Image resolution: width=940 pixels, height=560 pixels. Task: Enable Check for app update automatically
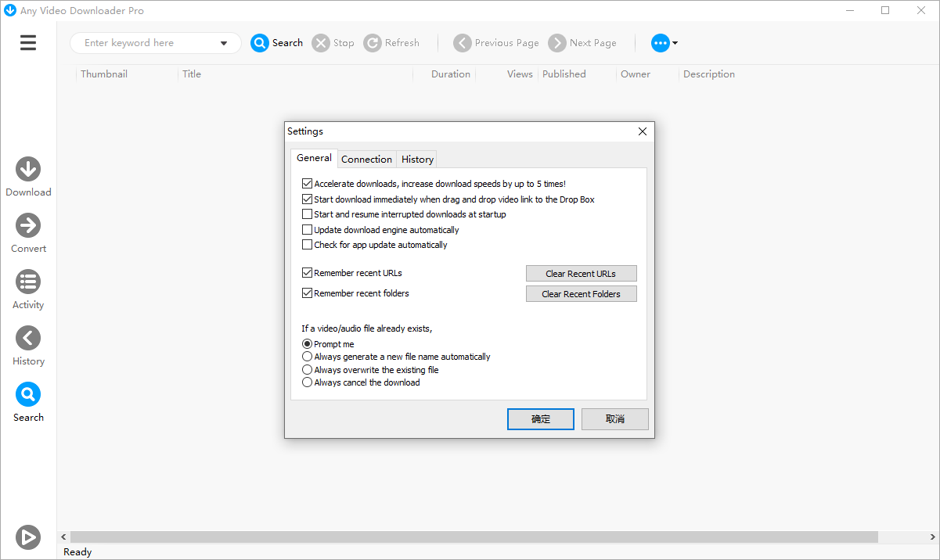pos(307,244)
